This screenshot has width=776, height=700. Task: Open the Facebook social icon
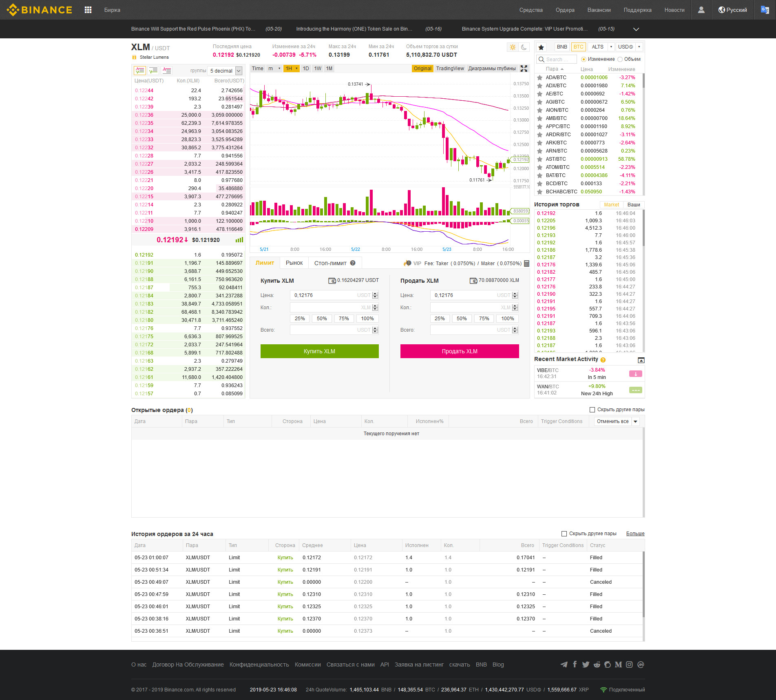click(x=575, y=665)
